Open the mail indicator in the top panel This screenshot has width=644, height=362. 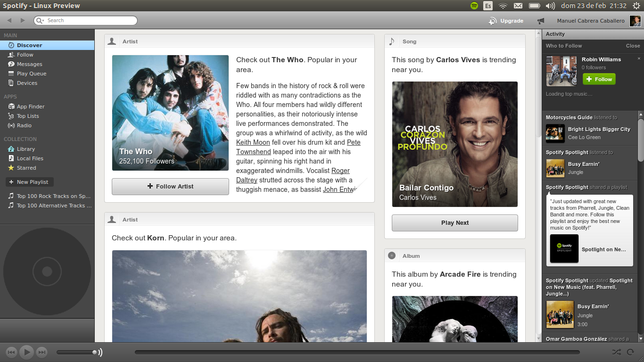pyautogui.click(x=518, y=6)
